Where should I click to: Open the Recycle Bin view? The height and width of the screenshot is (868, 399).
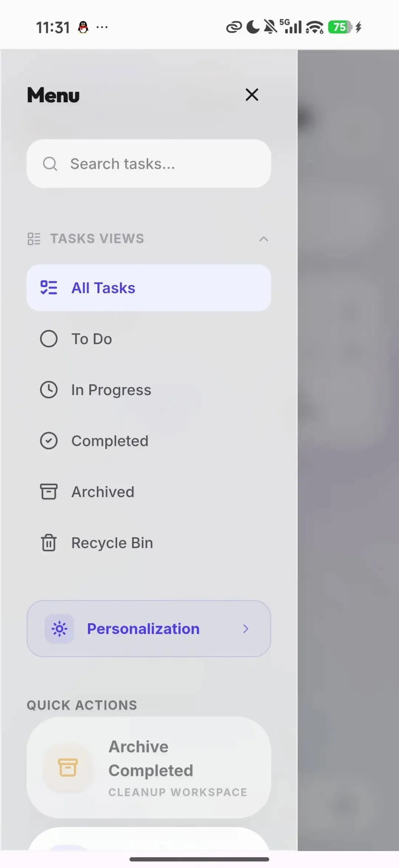pyautogui.click(x=112, y=543)
